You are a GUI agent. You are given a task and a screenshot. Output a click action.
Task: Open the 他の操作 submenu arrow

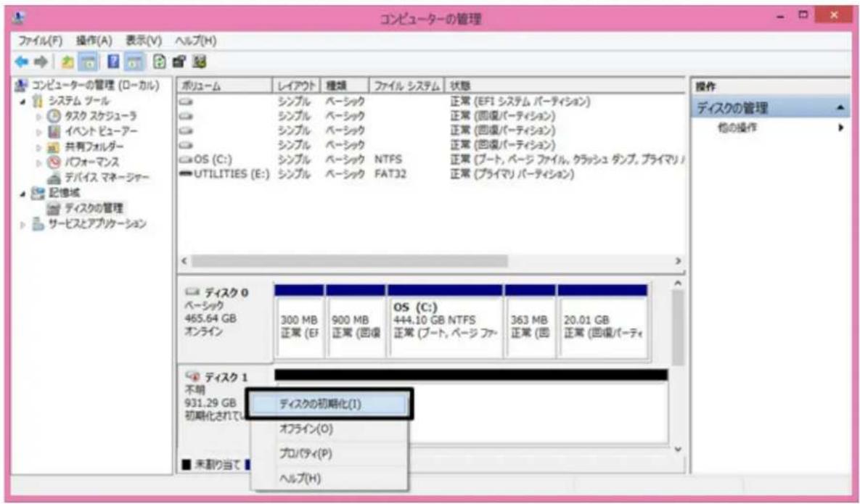pos(841,128)
